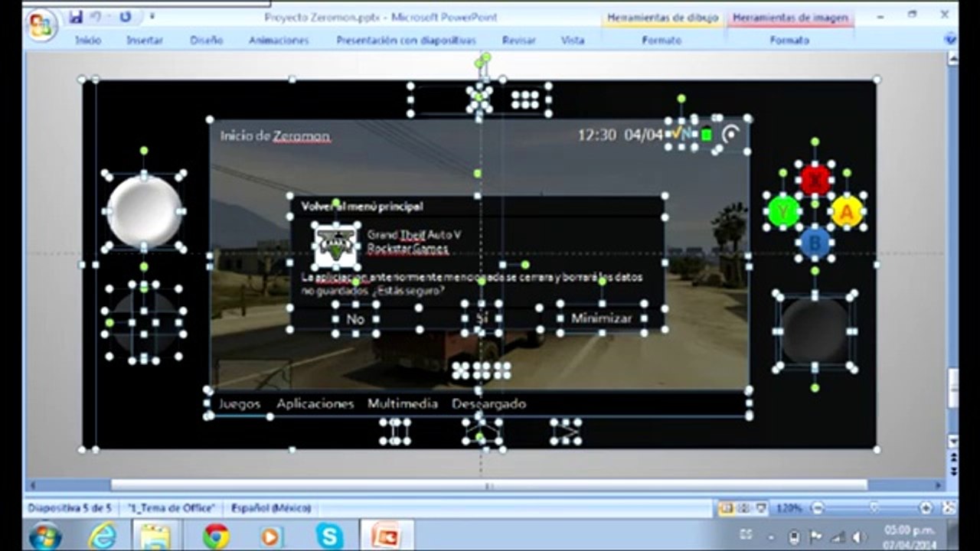Switch to Normal view

pyautogui.click(x=726, y=508)
